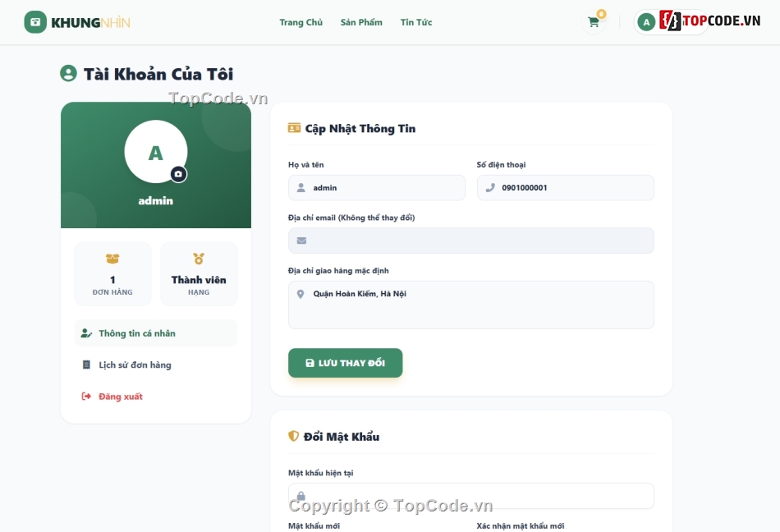Open Sản Phẩm menu item
Image resolution: width=780 pixels, height=532 pixels.
tap(361, 22)
